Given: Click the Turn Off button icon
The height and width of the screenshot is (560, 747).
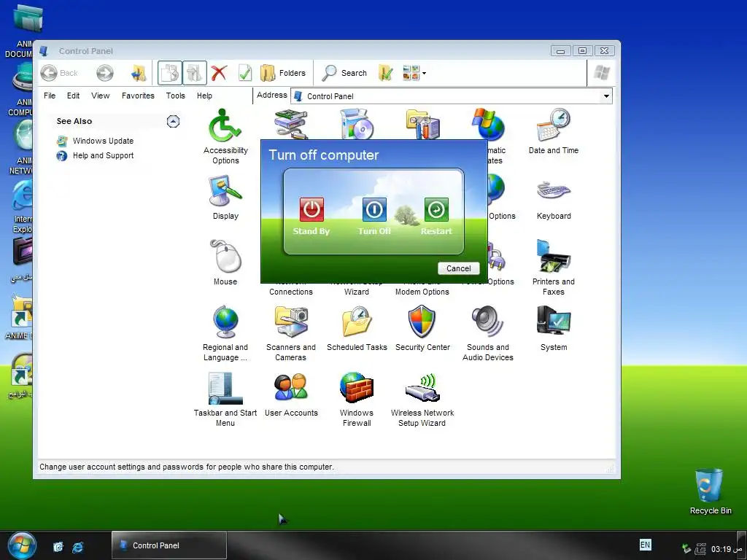Looking at the screenshot, I should pos(374,209).
